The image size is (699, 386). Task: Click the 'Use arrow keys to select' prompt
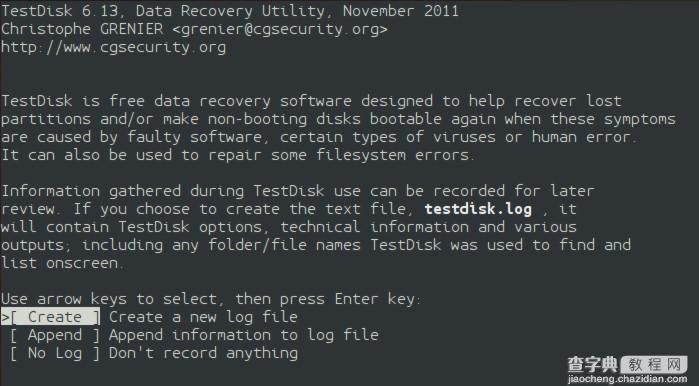click(x=109, y=299)
